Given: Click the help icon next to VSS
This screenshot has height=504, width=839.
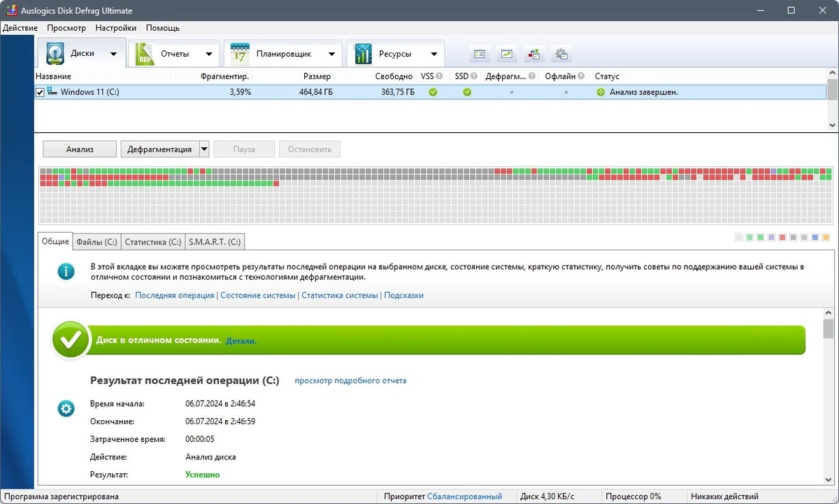Looking at the screenshot, I should pyautogui.click(x=440, y=76).
